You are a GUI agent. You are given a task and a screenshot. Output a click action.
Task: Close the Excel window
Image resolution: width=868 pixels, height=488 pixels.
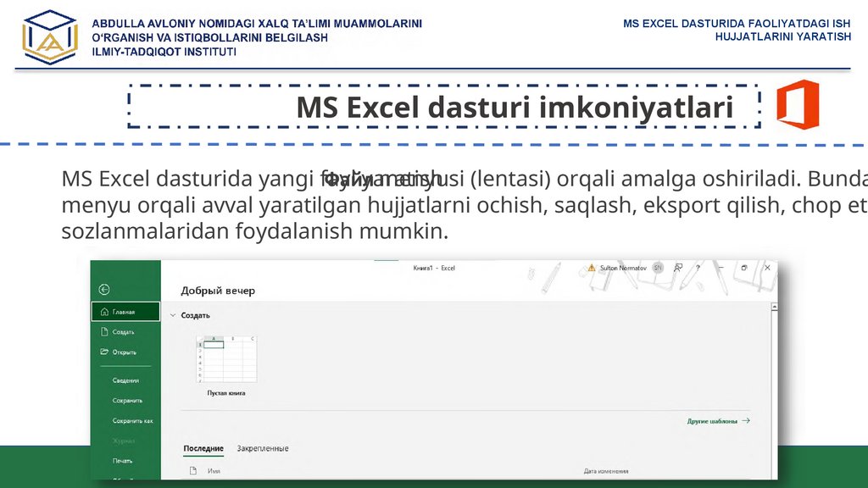[x=767, y=268]
